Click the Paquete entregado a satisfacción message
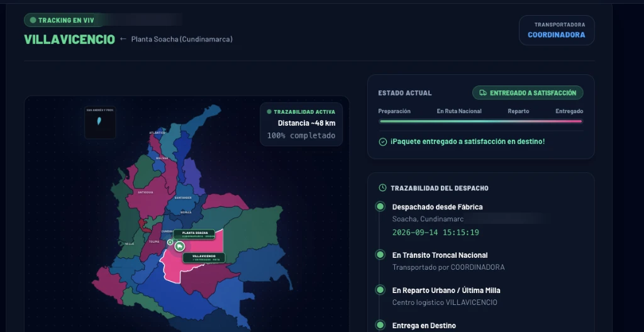 tap(468, 141)
